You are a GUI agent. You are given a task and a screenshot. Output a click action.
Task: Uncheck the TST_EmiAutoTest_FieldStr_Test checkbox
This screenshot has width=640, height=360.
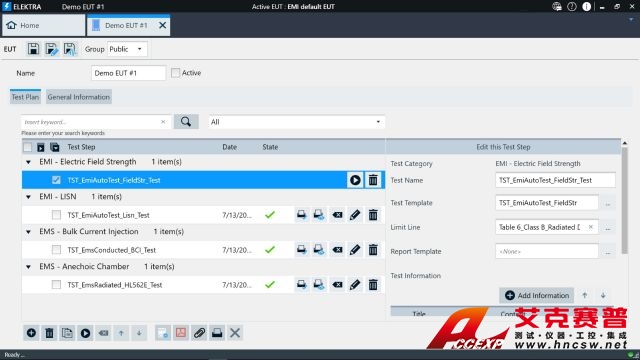tap(56, 180)
